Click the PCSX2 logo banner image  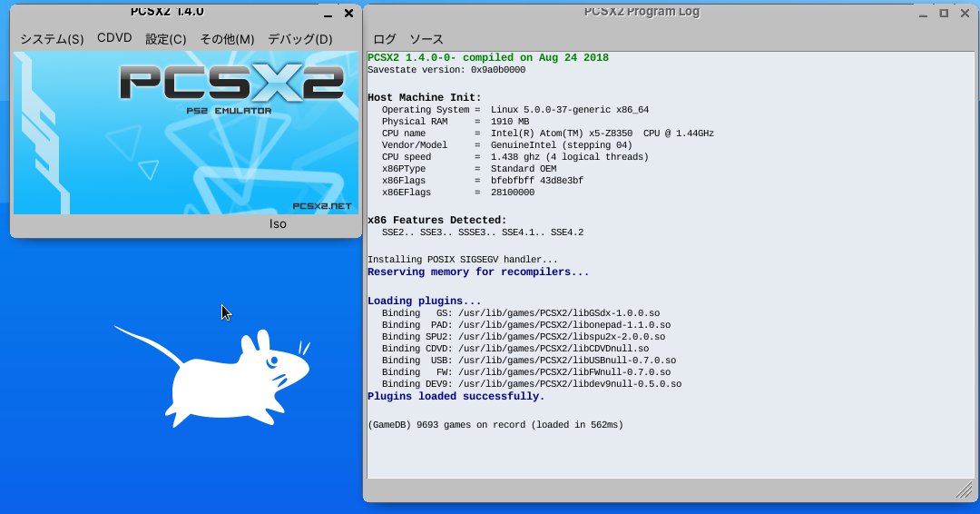click(x=186, y=133)
